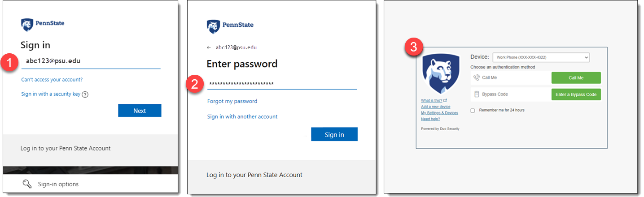Click the Penn State logo in password panel
Screen dimensions: 644x197
(x=230, y=26)
